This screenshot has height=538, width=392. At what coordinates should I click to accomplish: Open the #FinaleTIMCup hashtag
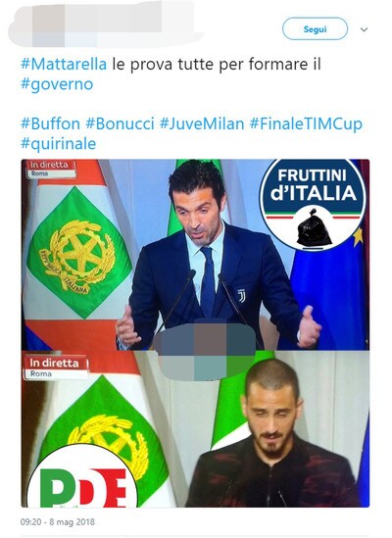point(306,123)
